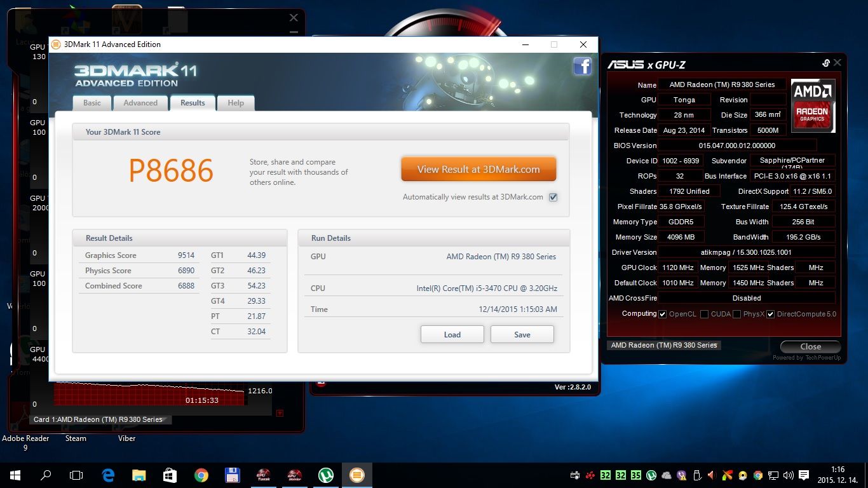This screenshot has height=488, width=868.
Task: Click the Intel Core i5-3470 CPU text
Action: click(487, 288)
